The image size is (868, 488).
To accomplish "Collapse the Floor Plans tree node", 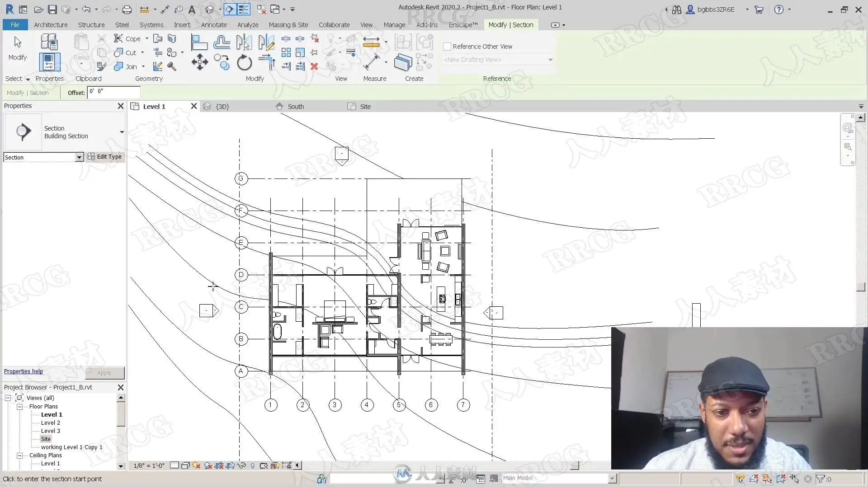I will tap(19, 407).
